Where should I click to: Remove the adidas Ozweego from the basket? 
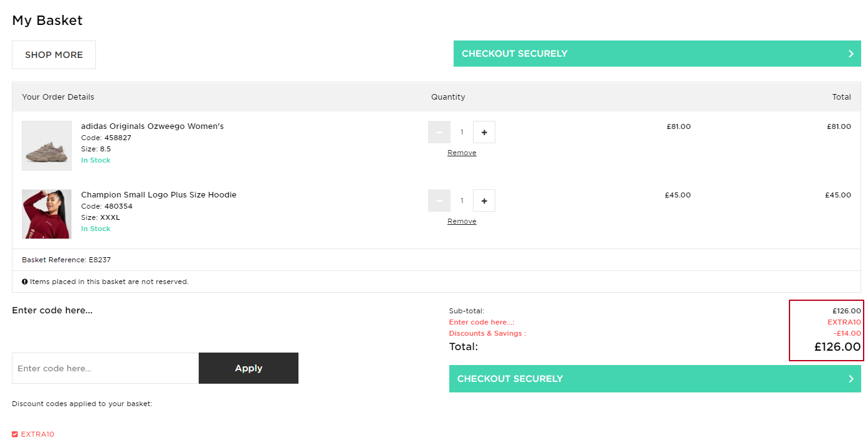[x=461, y=152]
